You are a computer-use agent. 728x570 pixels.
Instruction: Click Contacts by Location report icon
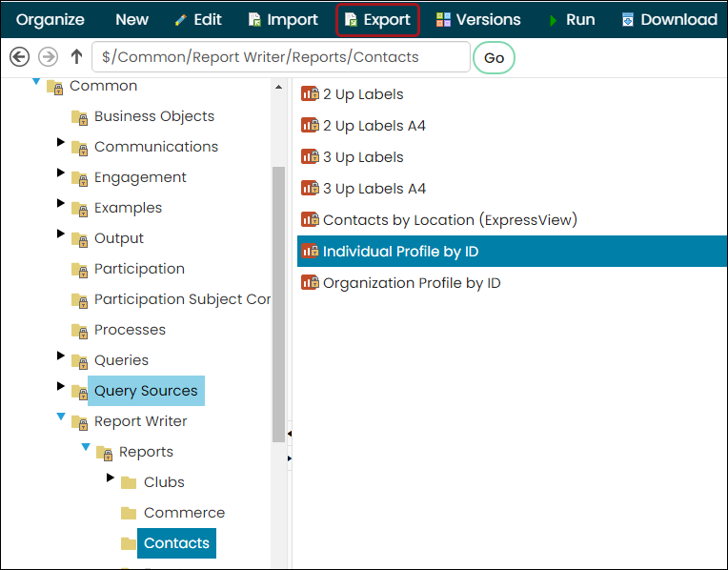tap(310, 219)
